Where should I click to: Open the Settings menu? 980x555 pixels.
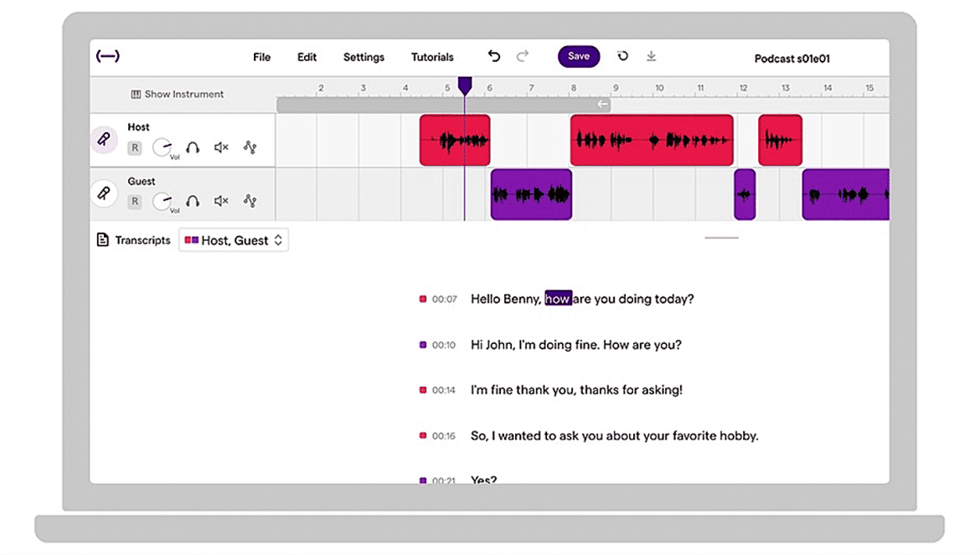click(364, 57)
